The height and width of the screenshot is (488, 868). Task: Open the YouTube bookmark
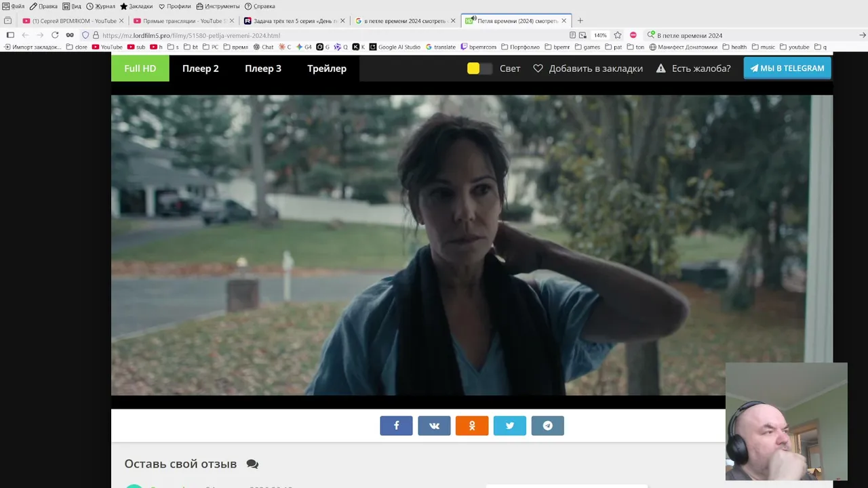coord(107,47)
